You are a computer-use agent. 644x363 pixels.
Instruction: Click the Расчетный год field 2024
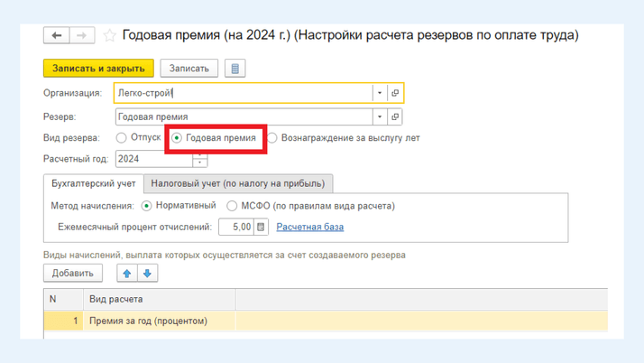tap(154, 159)
